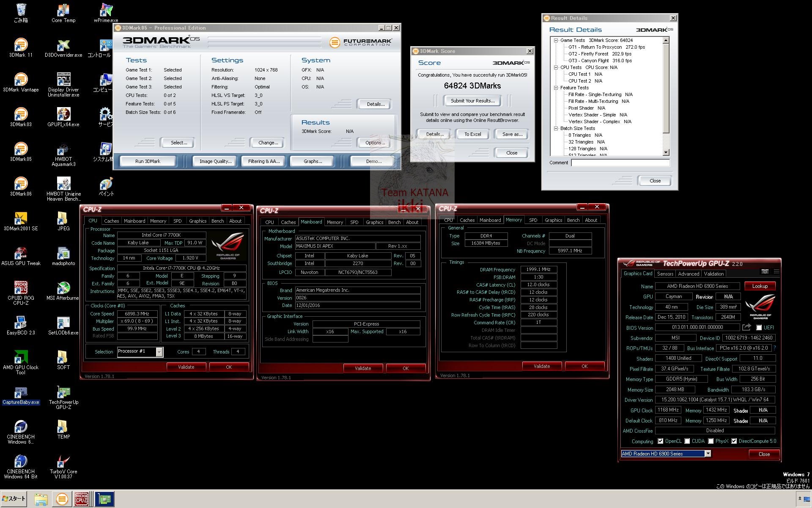This screenshot has width=812, height=508.
Task: Open the 3DMark Vantage desktop icon
Action: click(x=21, y=83)
